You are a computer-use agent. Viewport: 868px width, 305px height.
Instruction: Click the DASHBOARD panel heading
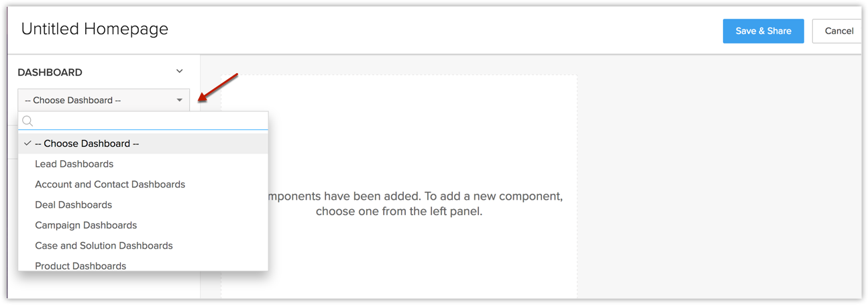(50, 72)
